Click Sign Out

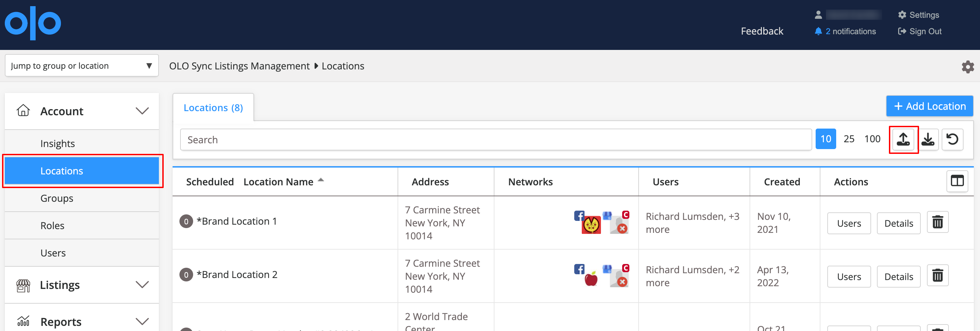pyautogui.click(x=919, y=31)
